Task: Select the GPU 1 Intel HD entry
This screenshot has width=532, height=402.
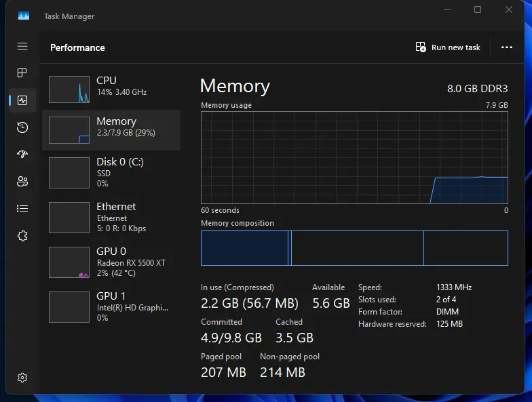Action: 111,307
